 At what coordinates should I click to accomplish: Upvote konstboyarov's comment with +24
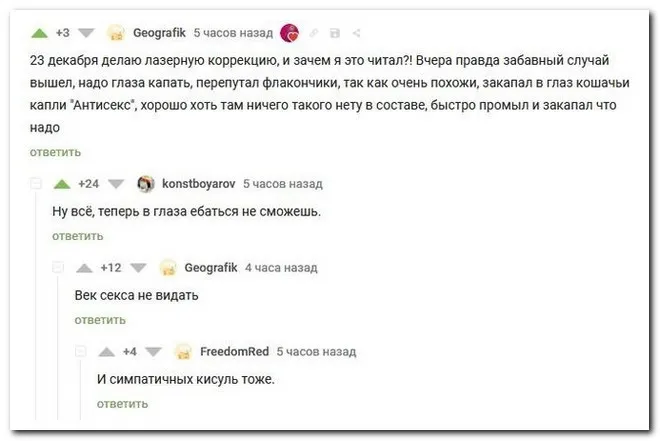tap(61, 184)
